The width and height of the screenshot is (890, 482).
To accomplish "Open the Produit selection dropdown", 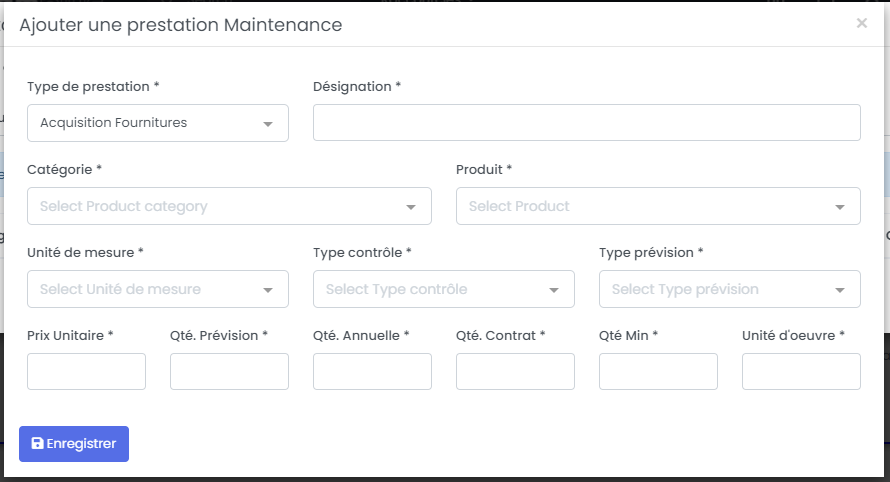I will pos(657,206).
